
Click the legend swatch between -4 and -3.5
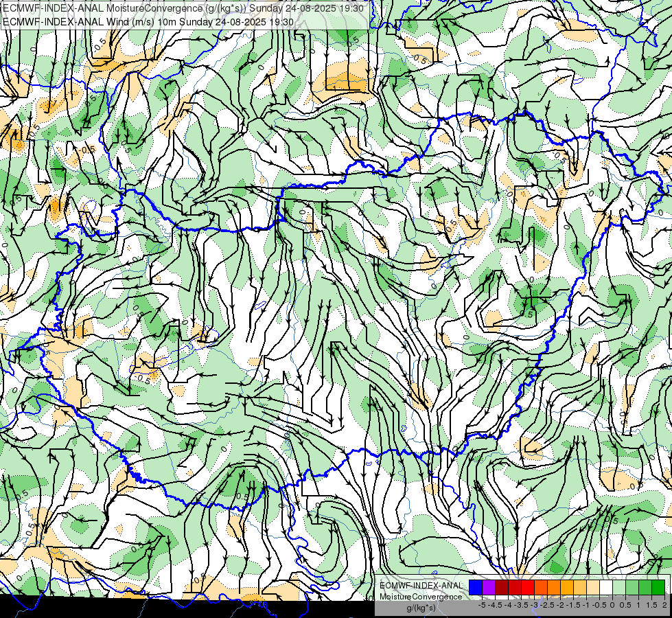pos(515,588)
